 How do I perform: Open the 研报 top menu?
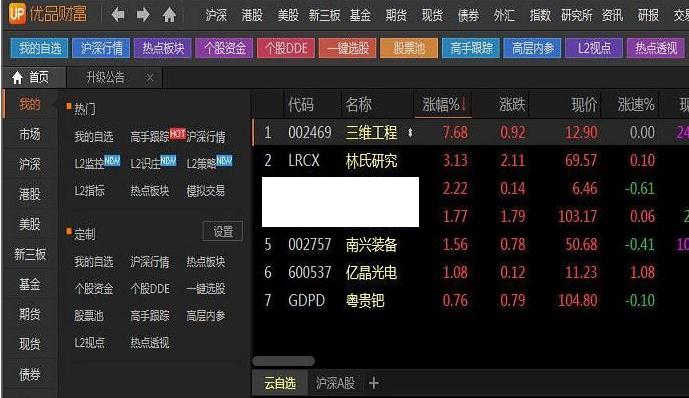pyautogui.click(x=649, y=15)
